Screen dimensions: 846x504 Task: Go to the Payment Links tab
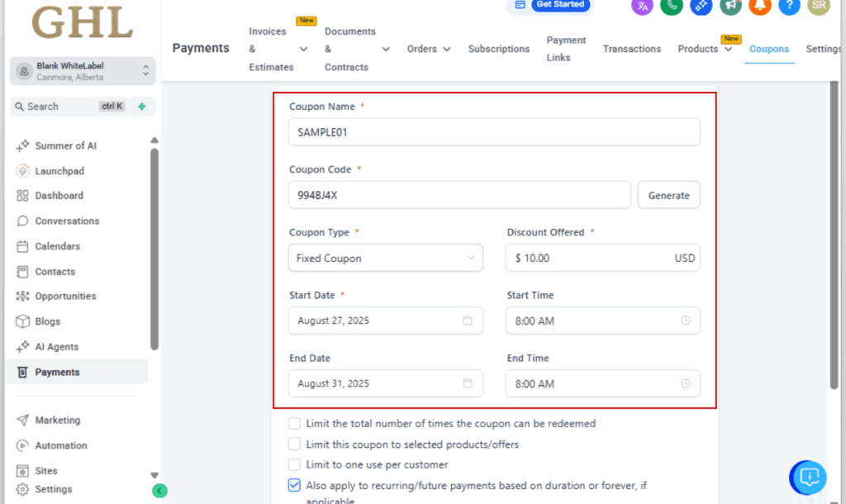pos(566,49)
